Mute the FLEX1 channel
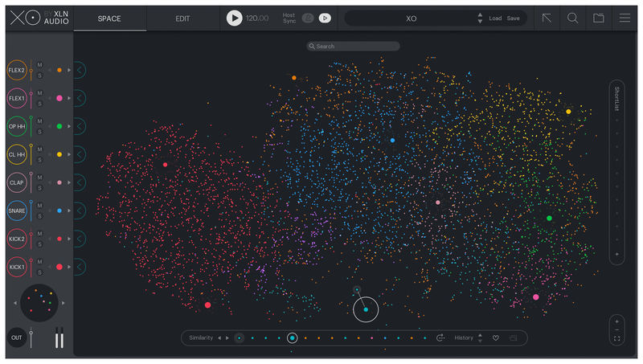Viewport: 643px width, 364px height. coord(39,93)
